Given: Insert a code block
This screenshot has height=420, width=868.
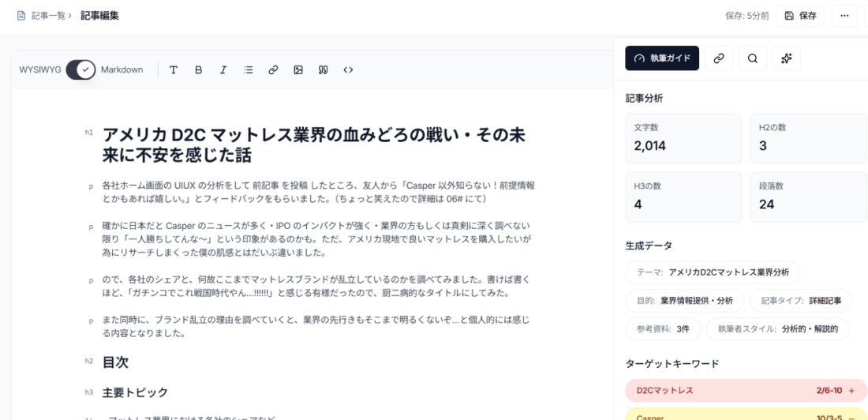Looking at the screenshot, I should click(348, 69).
